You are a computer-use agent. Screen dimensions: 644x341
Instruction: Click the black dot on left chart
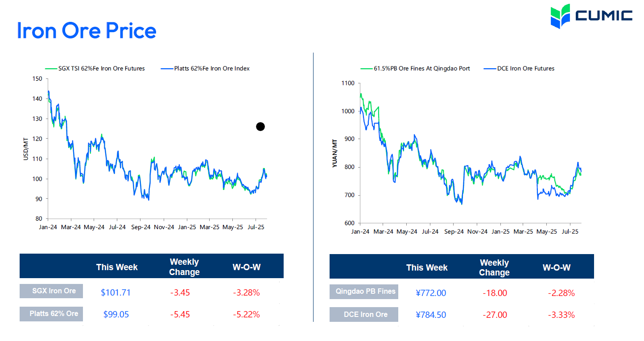(x=260, y=127)
